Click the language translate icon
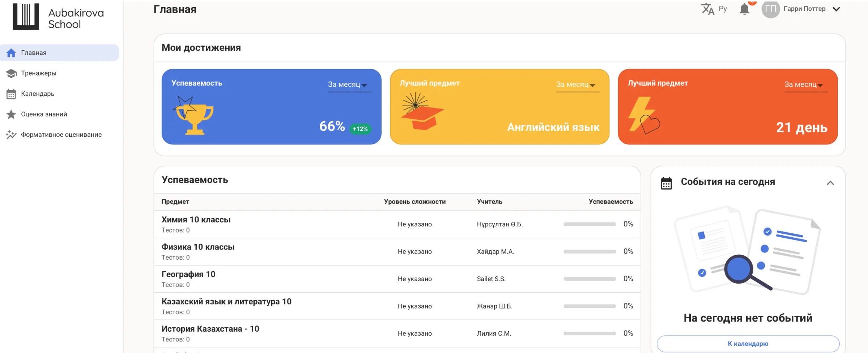 [x=707, y=9]
